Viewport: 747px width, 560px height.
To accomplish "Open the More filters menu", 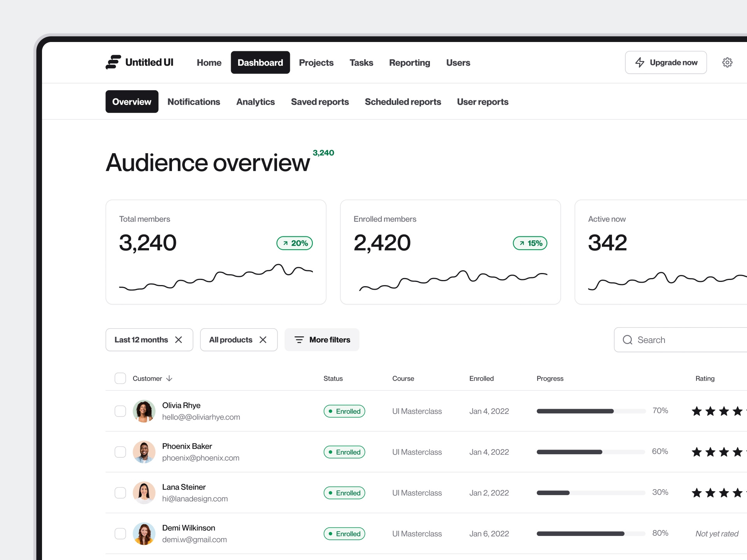I will (322, 340).
